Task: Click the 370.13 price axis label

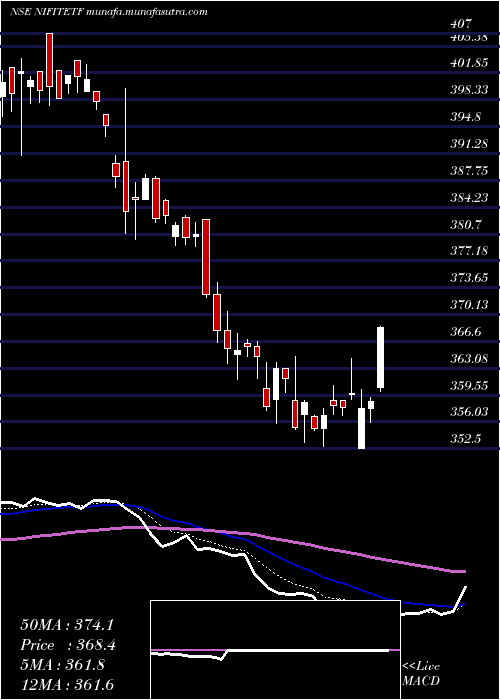Action: [x=469, y=304]
